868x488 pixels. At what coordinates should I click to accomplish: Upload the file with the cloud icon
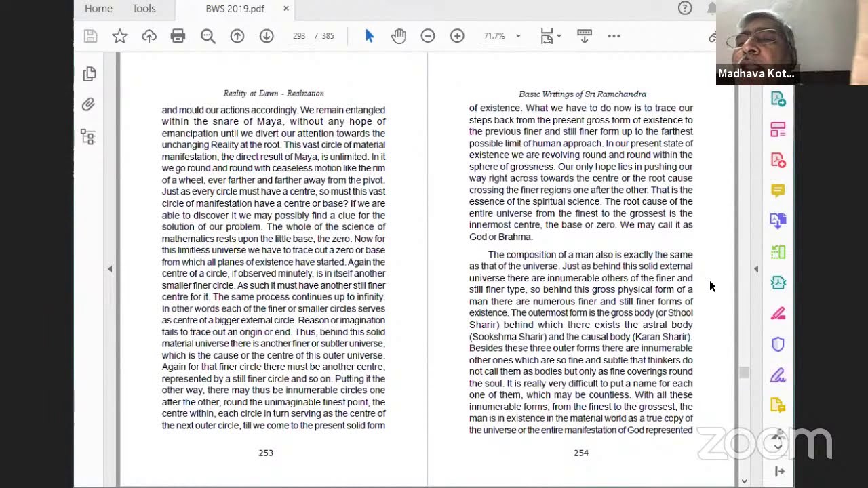(x=149, y=36)
